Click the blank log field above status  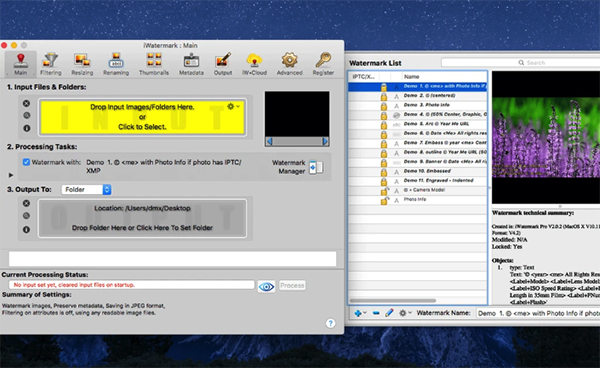coord(173,259)
